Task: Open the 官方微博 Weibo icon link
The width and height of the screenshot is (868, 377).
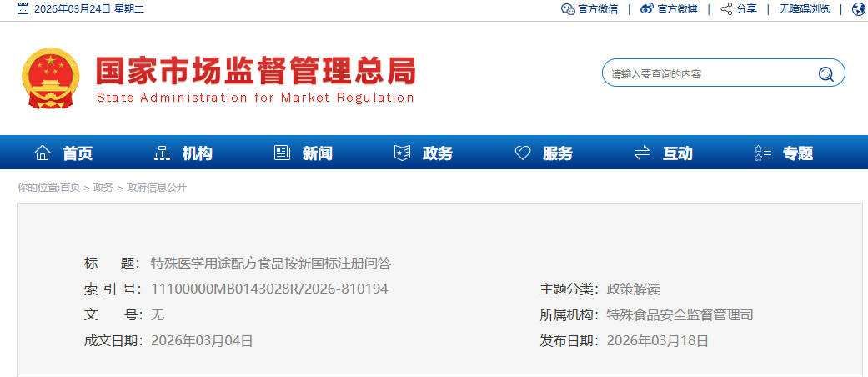Action: click(x=647, y=9)
